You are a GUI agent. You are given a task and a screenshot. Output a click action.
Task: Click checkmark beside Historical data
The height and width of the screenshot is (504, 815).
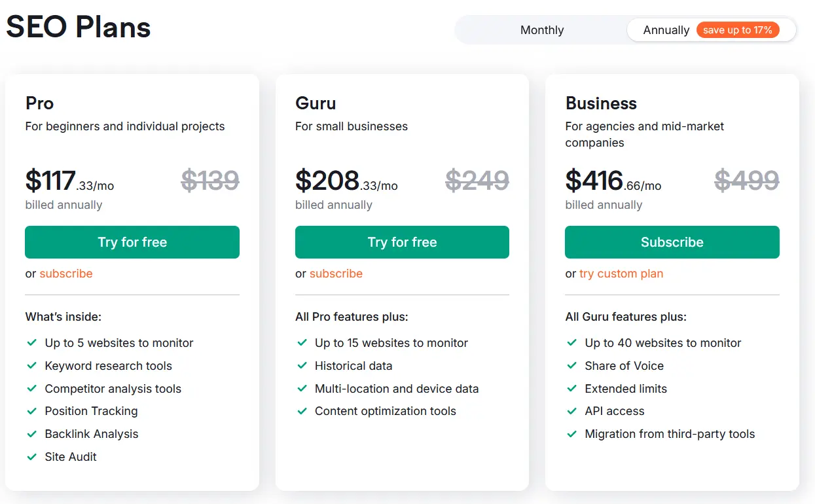click(302, 366)
